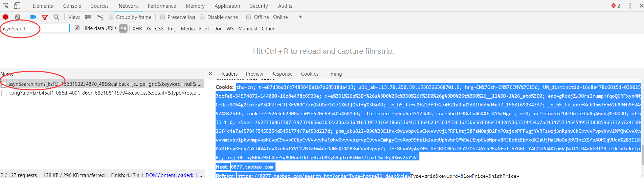Filter requests by XHR type
This screenshot has width=644, height=178.
137,29
